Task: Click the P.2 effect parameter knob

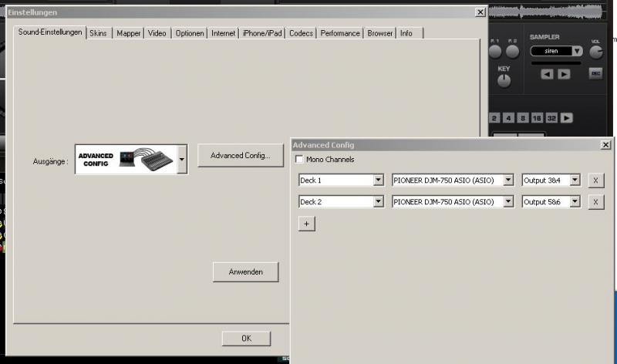Action: tap(512, 52)
